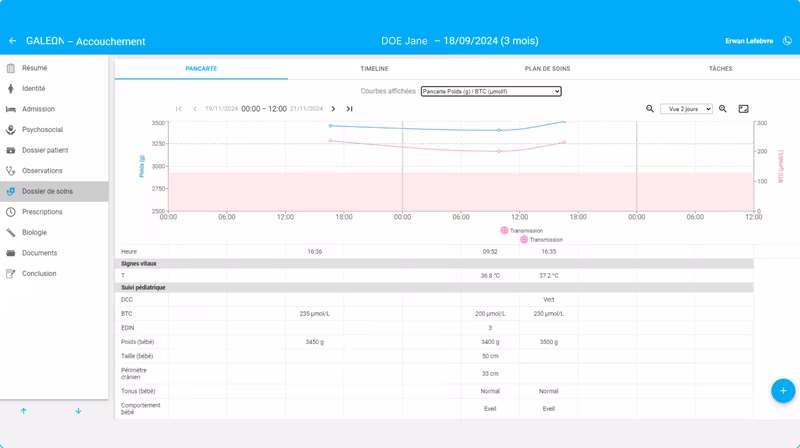This screenshot has width=800, height=448.
Task: Click the 36.8 °C temperature cell
Action: [490, 276]
